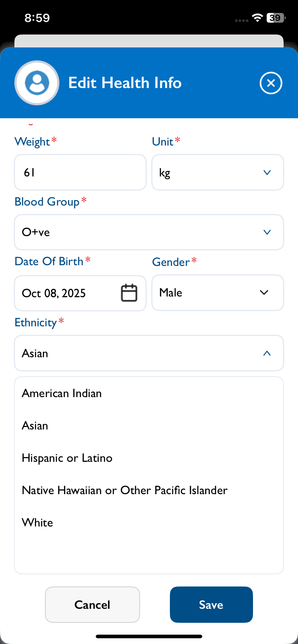Close the Edit Health Info dialog

point(271,83)
